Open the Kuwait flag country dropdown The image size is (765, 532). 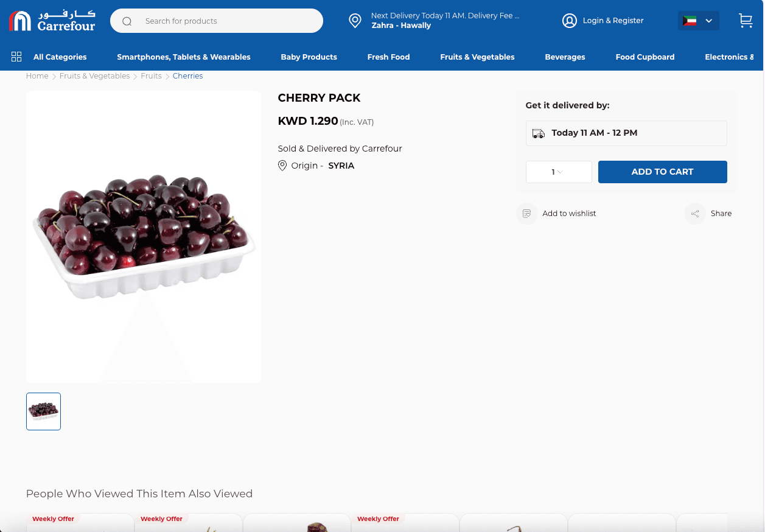pos(698,21)
